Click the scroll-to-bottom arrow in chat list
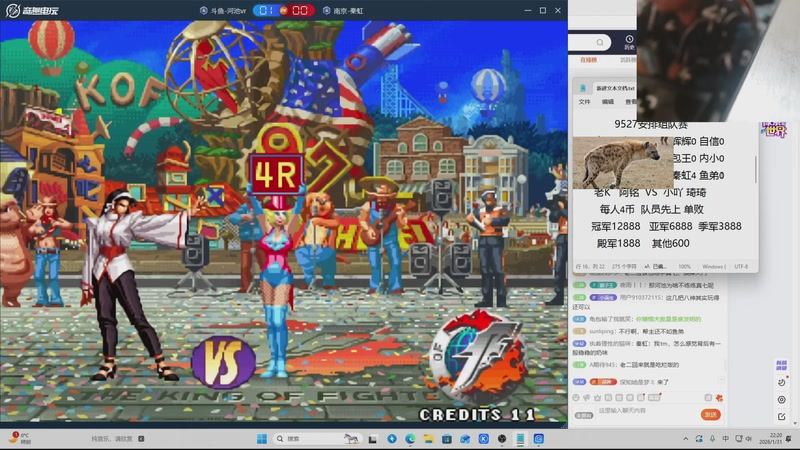This screenshot has height=450, width=800. [721, 381]
